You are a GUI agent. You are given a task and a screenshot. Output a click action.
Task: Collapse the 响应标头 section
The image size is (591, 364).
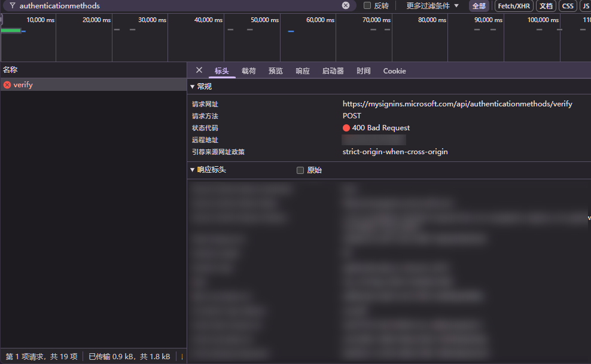tap(192, 170)
